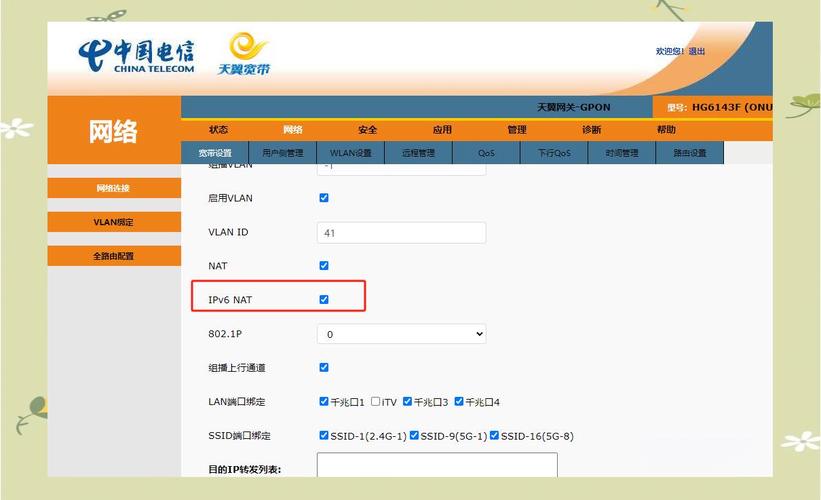Click the VLAN ID input field
This screenshot has height=500, width=821.
pyautogui.click(x=401, y=232)
